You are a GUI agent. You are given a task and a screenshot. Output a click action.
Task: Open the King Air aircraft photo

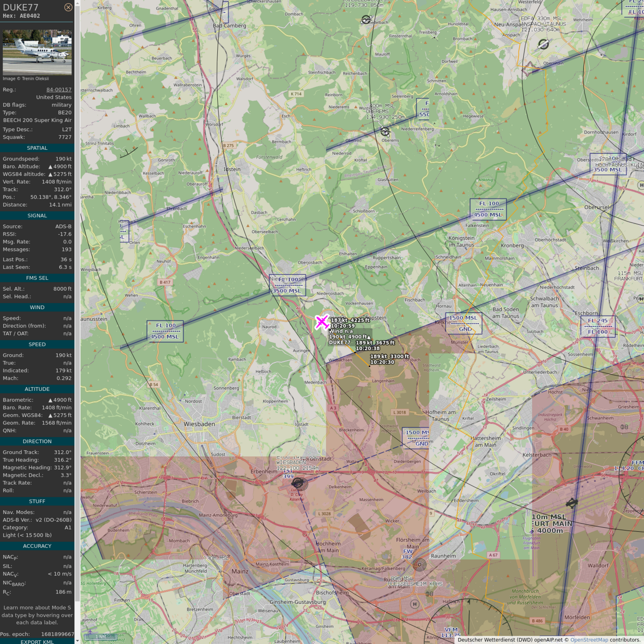(x=37, y=52)
